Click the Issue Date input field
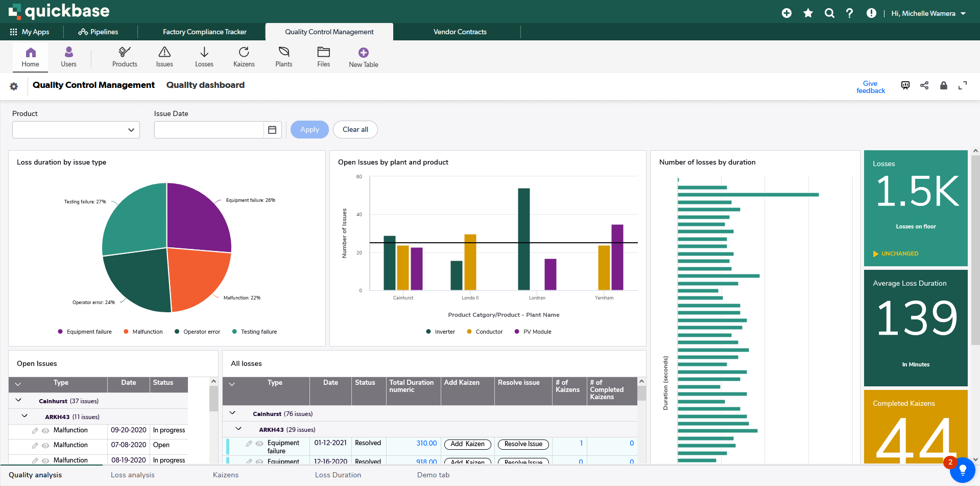Image resolution: width=980 pixels, height=486 pixels. coord(209,130)
